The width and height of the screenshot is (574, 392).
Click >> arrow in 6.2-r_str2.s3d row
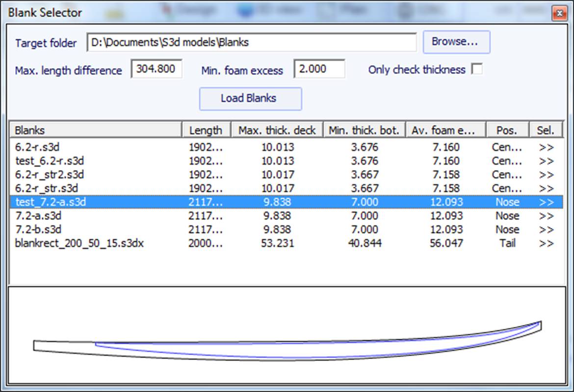546,174
